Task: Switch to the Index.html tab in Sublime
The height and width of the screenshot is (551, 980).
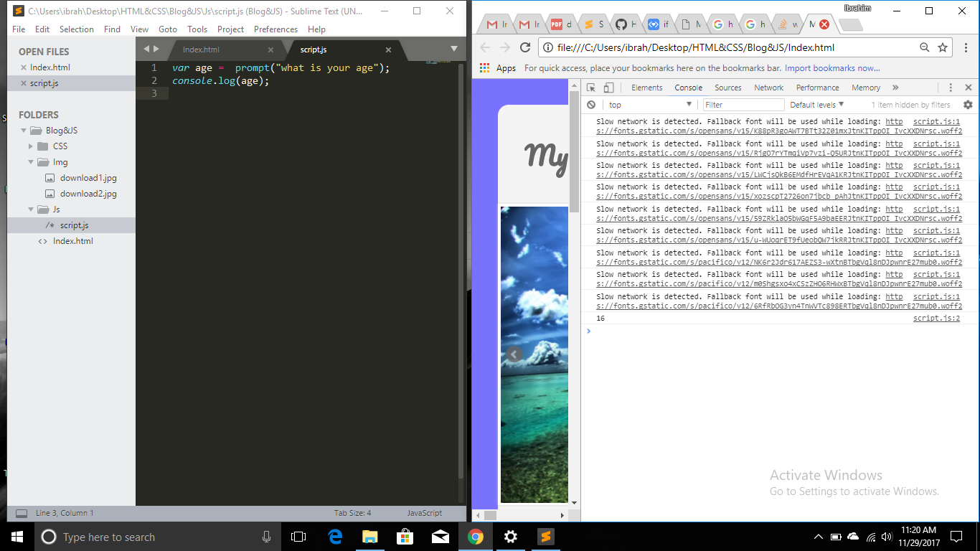Action: pos(202,50)
